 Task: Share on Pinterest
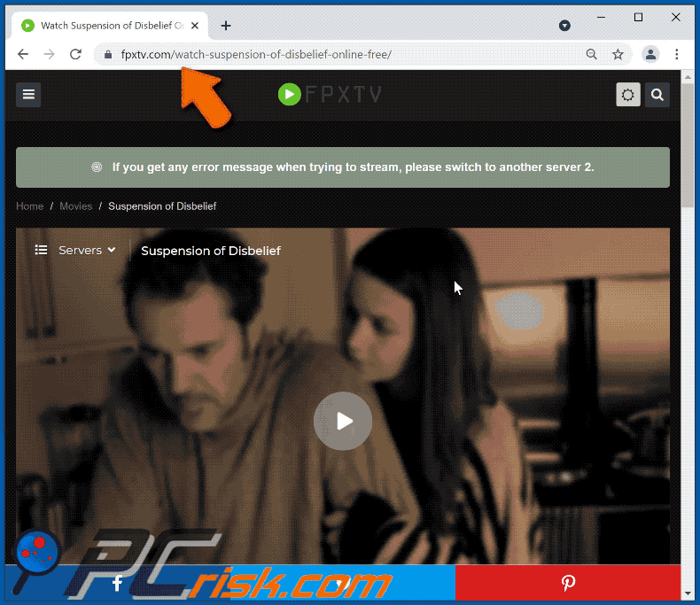[568, 583]
